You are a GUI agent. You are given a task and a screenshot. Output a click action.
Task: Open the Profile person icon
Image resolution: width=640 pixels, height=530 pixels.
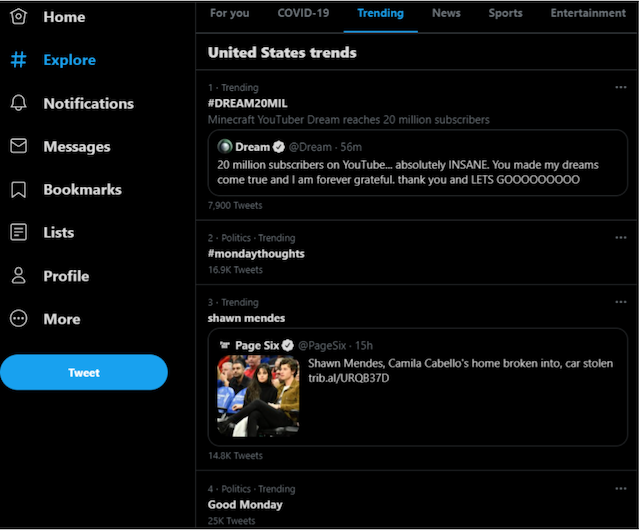pyautogui.click(x=18, y=276)
